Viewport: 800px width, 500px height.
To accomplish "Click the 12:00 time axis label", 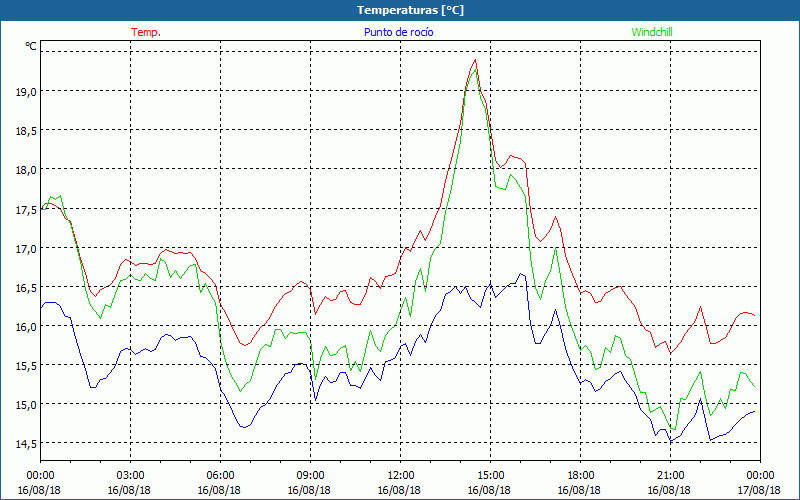I will click(x=401, y=476).
